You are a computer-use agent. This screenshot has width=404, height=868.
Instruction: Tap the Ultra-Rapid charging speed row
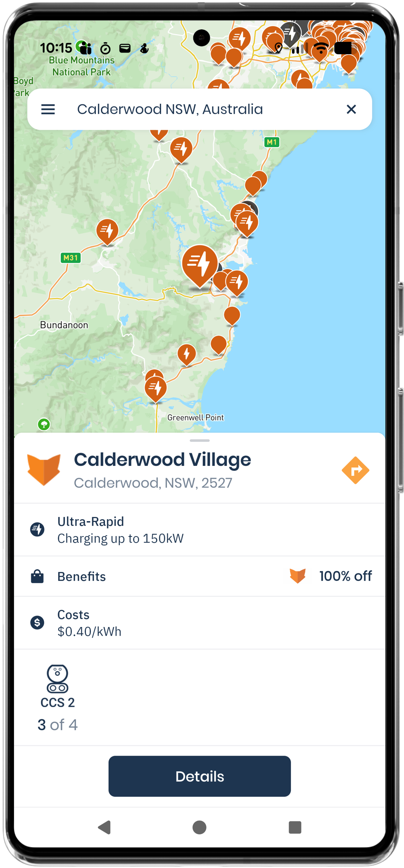click(200, 530)
